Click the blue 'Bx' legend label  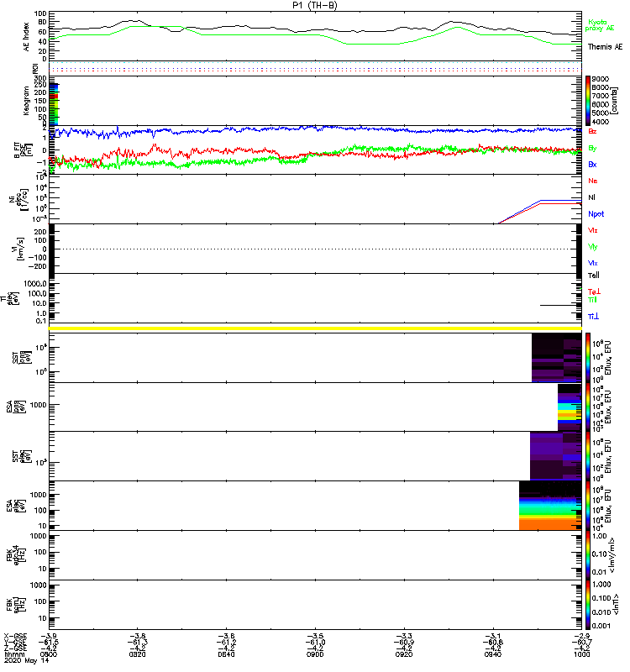point(592,164)
